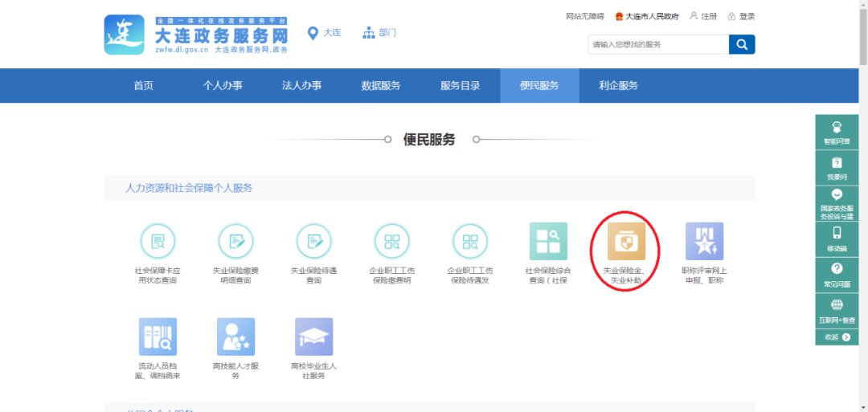Focus the service search input field
Screen dimensions: 868x412
657,44
